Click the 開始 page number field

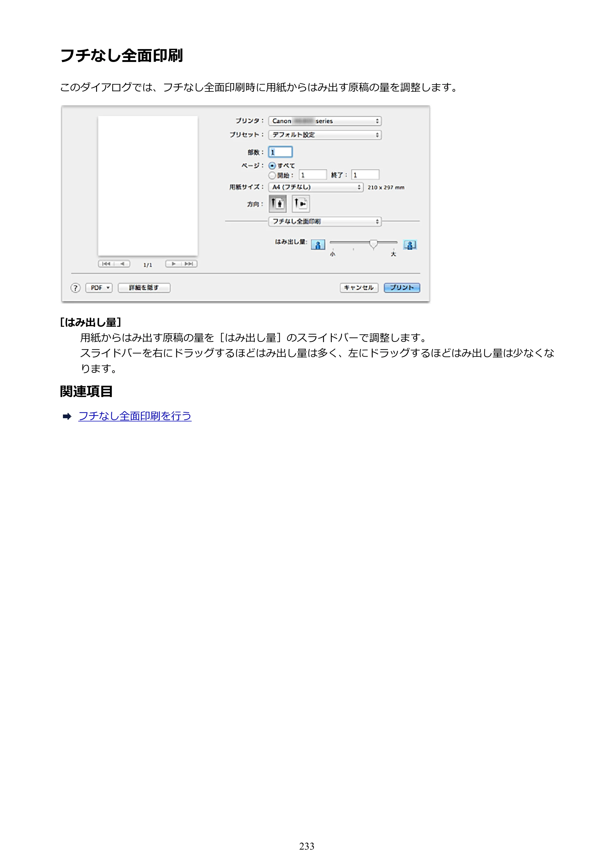(313, 175)
